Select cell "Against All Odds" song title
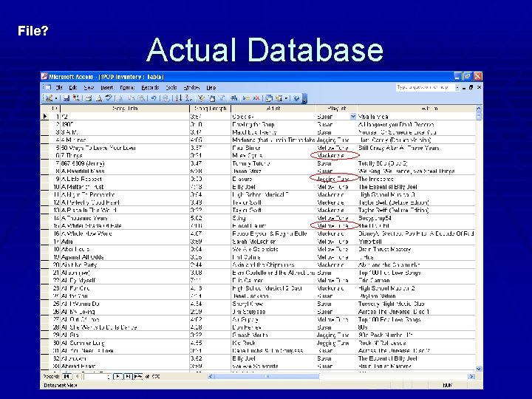The image size is (532, 399). [x=125, y=257]
